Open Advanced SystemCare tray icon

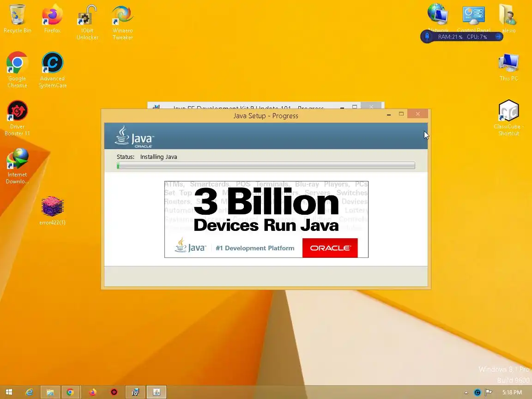click(477, 393)
